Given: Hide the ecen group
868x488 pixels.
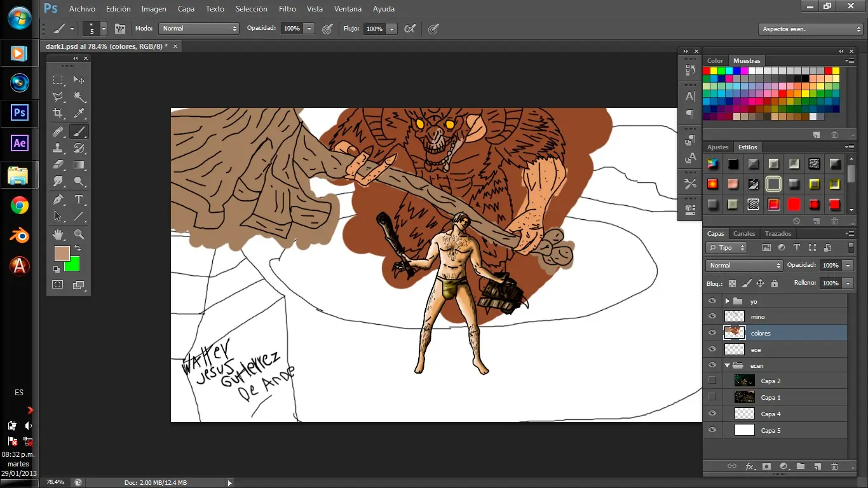Looking at the screenshot, I should [x=712, y=365].
